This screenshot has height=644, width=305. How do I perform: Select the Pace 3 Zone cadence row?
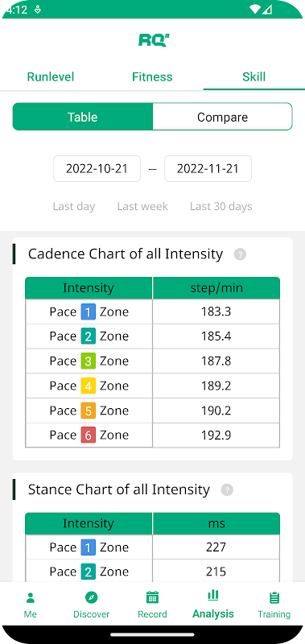(x=152, y=361)
